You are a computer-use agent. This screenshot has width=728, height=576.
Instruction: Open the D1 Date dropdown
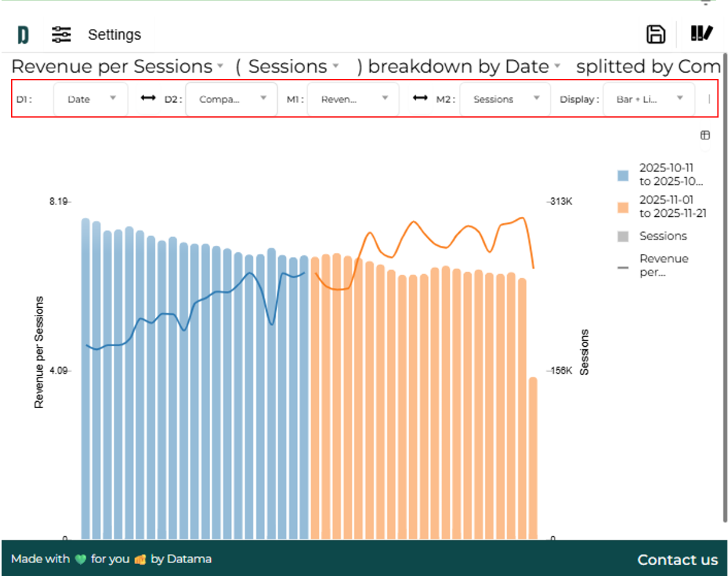click(90, 99)
